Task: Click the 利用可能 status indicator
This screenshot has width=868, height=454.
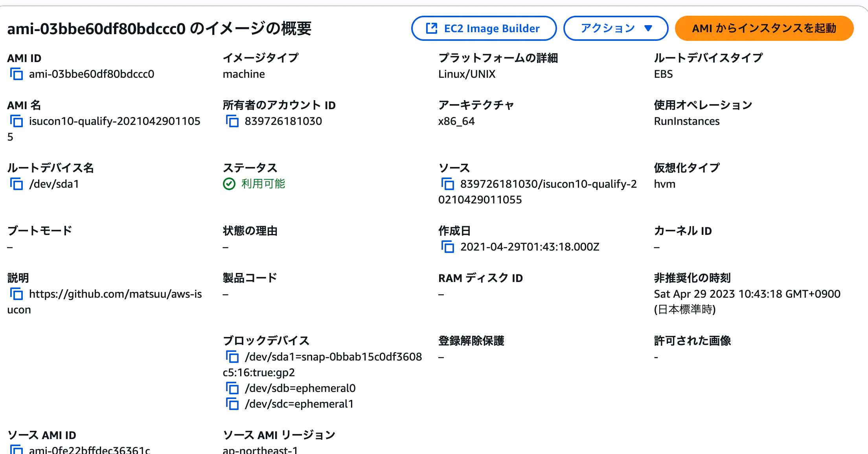Action: tap(254, 184)
